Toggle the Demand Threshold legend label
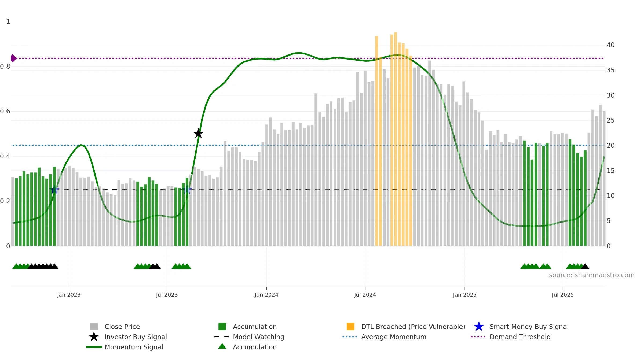 pyautogui.click(x=520, y=337)
